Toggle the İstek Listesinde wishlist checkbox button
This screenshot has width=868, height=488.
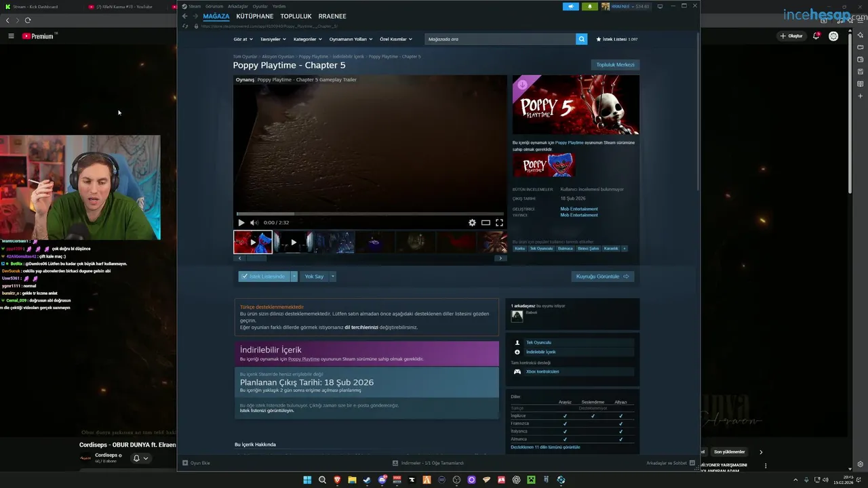click(264, 277)
